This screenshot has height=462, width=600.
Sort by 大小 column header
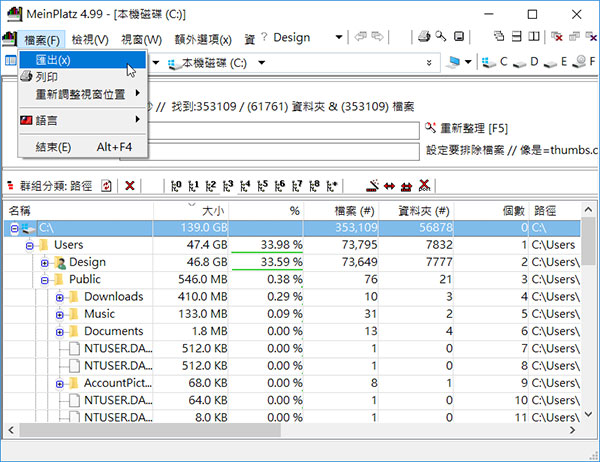(191, 211)
